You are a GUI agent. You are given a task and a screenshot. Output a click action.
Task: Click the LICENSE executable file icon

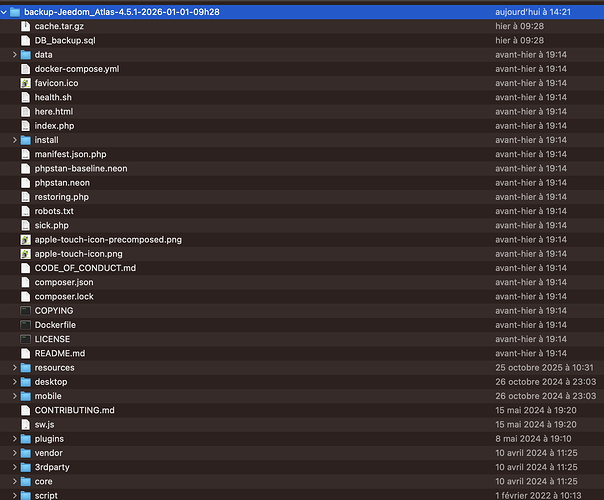[x=25, y=339]
